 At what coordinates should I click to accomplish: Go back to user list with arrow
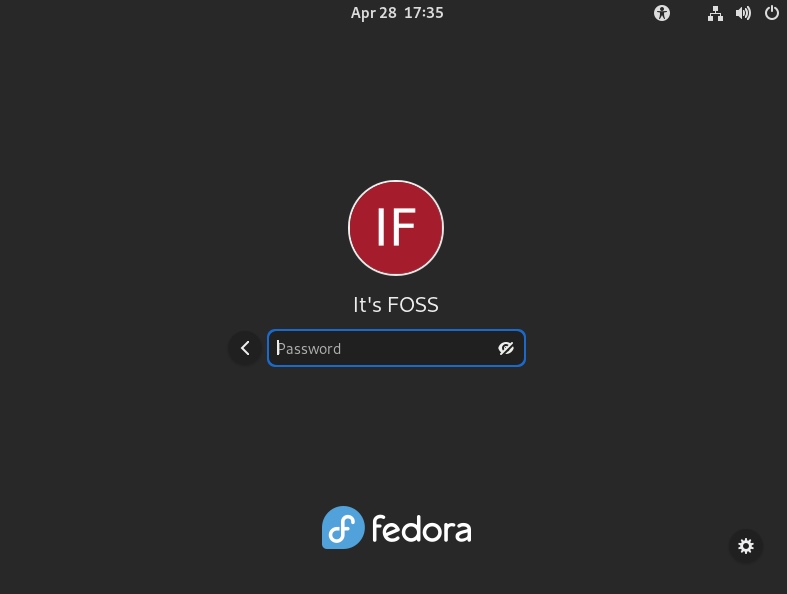click(245, 348)
